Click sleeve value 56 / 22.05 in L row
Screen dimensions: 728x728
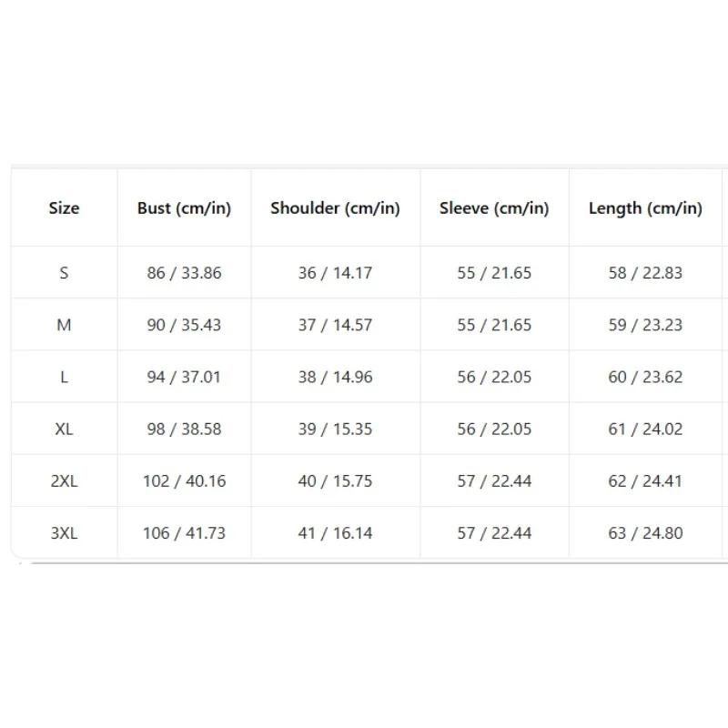(x=494, y=377)
